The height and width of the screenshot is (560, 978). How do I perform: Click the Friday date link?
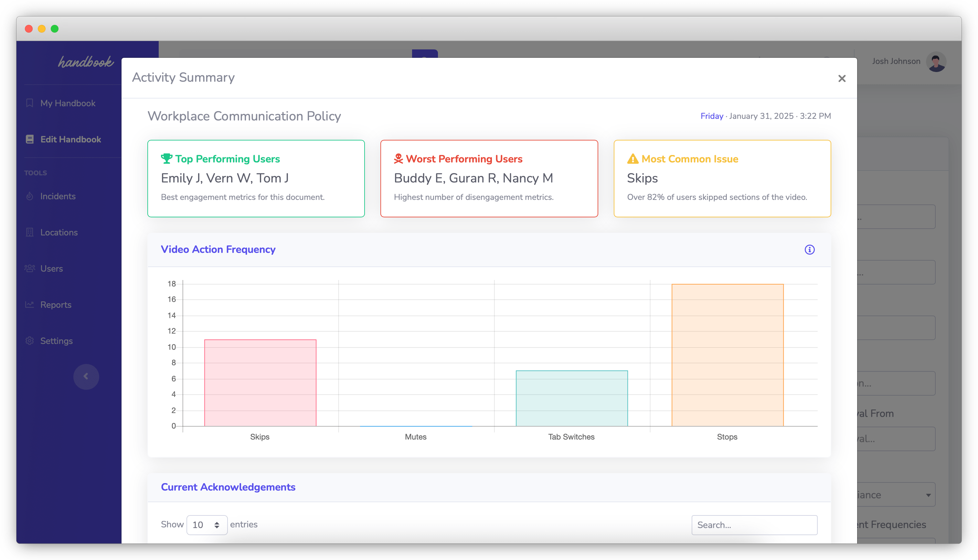coord(711,116)
